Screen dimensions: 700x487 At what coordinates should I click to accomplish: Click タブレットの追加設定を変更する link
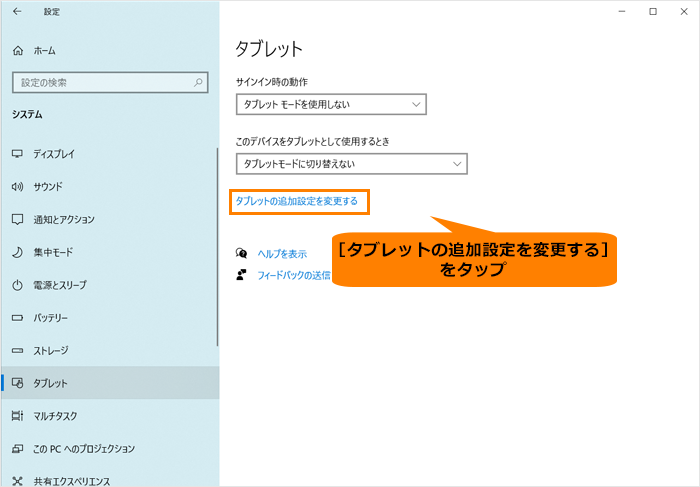[x=296, y=201]
